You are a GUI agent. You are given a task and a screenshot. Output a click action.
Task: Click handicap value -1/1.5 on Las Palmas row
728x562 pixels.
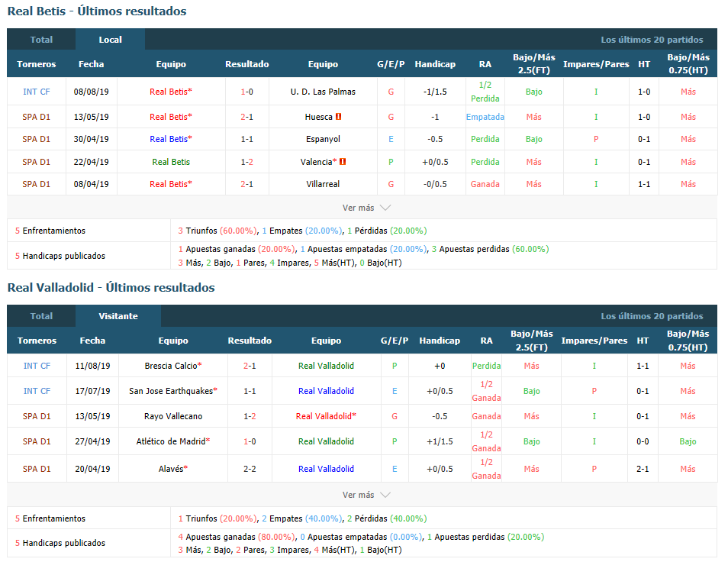coord(435,92)
